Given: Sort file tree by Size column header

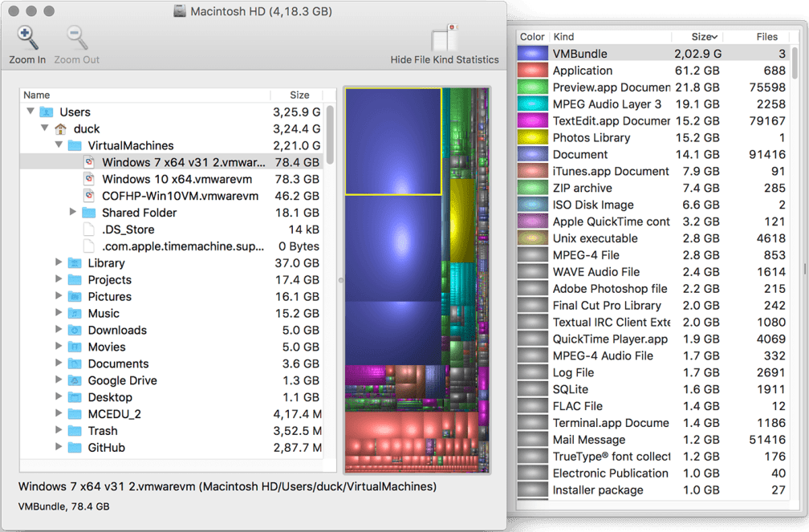Looking at the screenshot, I should point(298,95).
